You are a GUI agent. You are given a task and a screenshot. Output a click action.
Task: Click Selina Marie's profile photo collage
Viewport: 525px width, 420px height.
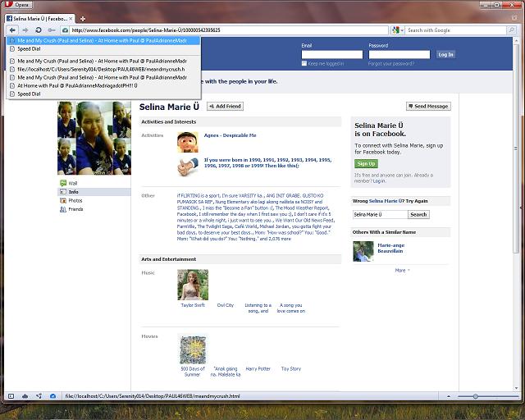click(94, 138)
